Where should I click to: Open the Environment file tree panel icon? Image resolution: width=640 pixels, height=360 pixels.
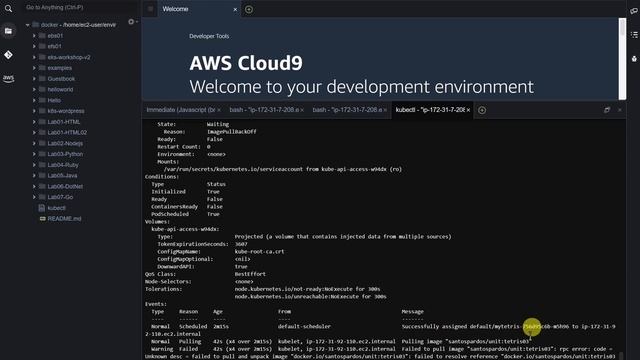click(x=8, y=31)
